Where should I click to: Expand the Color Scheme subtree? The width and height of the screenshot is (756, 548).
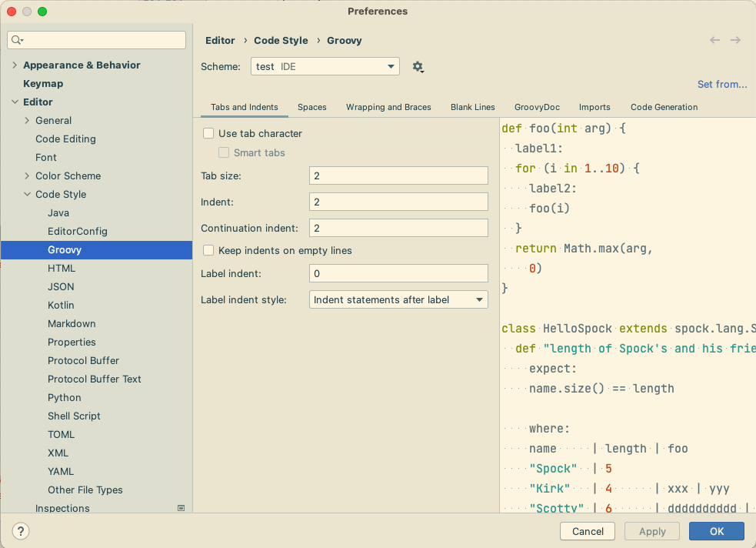coord(27,176)
